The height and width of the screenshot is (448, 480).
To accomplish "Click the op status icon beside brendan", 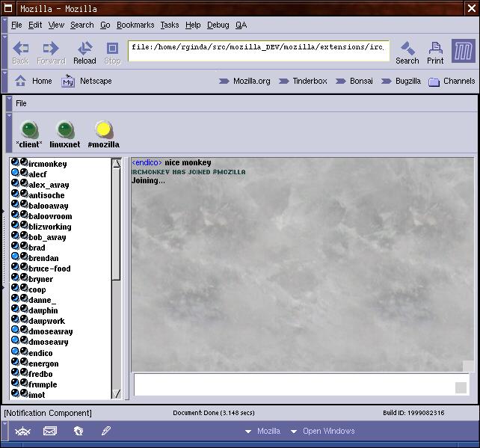I will click(x=15, y=257).
